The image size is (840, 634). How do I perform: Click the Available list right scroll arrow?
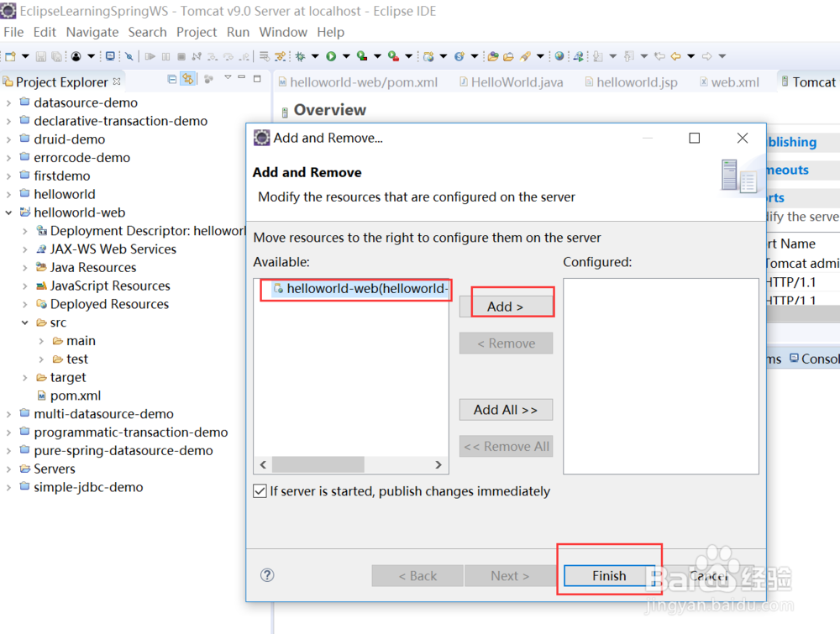tap(438, 464)
